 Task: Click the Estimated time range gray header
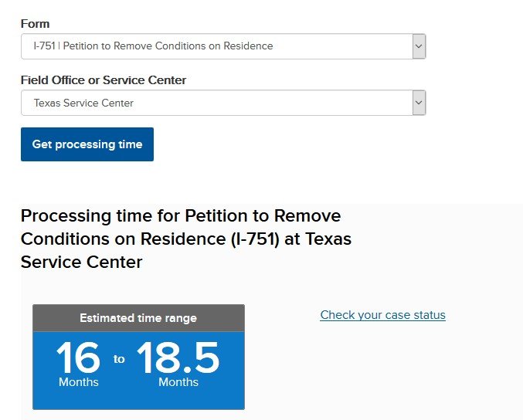(x=138, y=318)
